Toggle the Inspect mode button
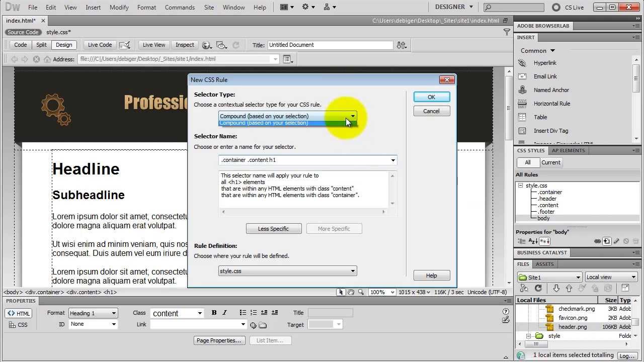 (185, 45)
